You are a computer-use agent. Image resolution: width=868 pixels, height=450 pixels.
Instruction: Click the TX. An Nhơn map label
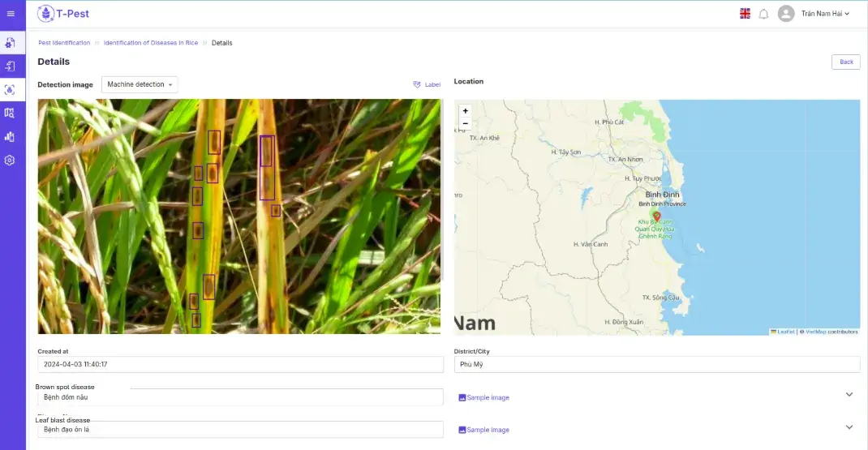pyautogui.click(x=625, y=160)
